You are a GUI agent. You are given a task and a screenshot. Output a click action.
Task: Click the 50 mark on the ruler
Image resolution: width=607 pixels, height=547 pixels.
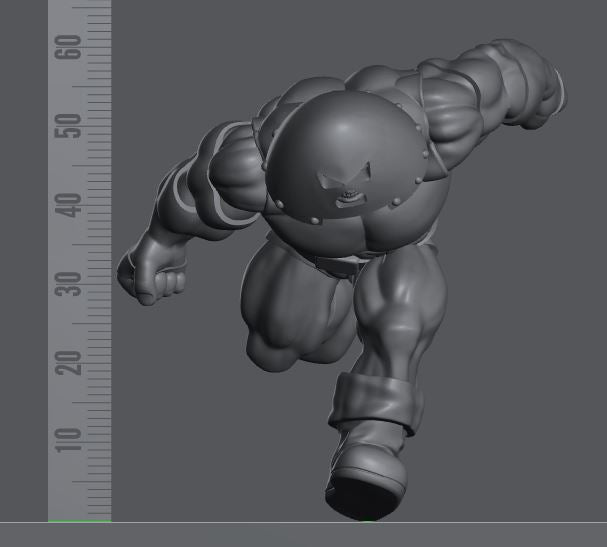(70, 126)
